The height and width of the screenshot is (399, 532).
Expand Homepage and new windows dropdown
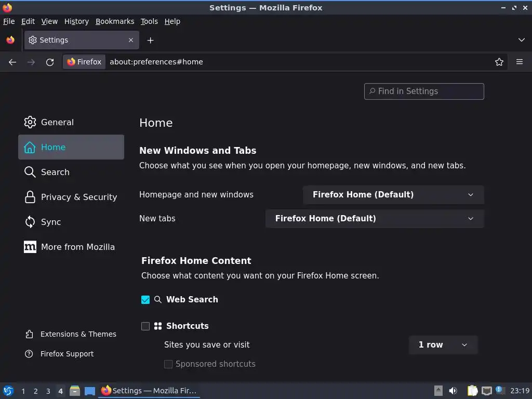[x=393, y=195]
